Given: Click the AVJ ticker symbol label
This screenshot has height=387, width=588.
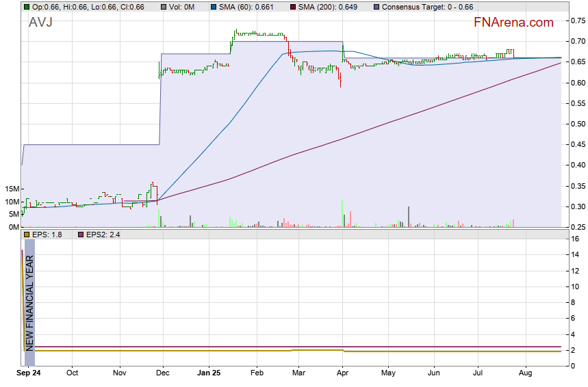Looking at the screenshot, I should 40,23.
